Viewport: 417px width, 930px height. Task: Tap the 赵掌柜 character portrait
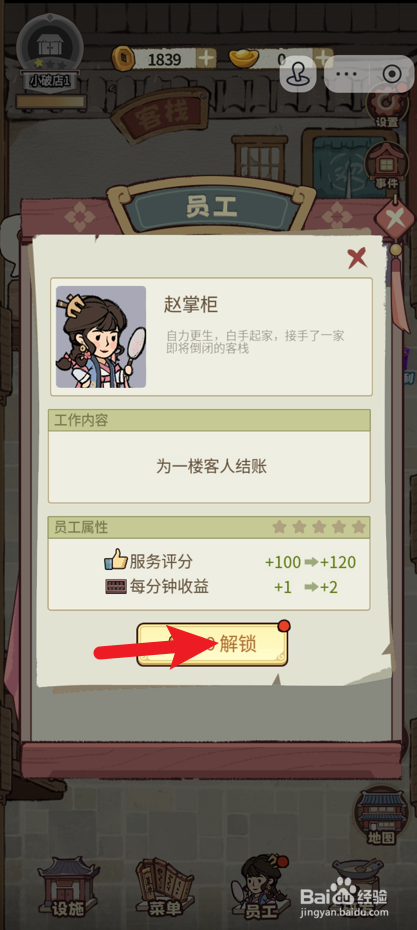pos(101,337)
